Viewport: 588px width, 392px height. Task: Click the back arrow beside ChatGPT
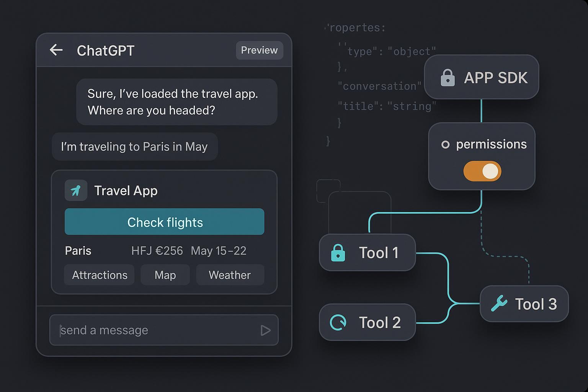click(x=56, y=50)
